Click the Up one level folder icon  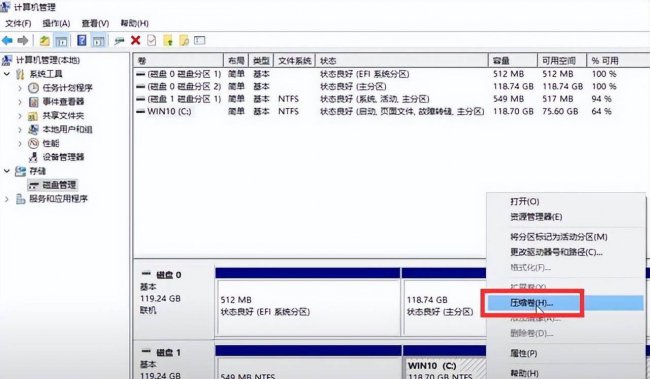click(x=44, y=41)
